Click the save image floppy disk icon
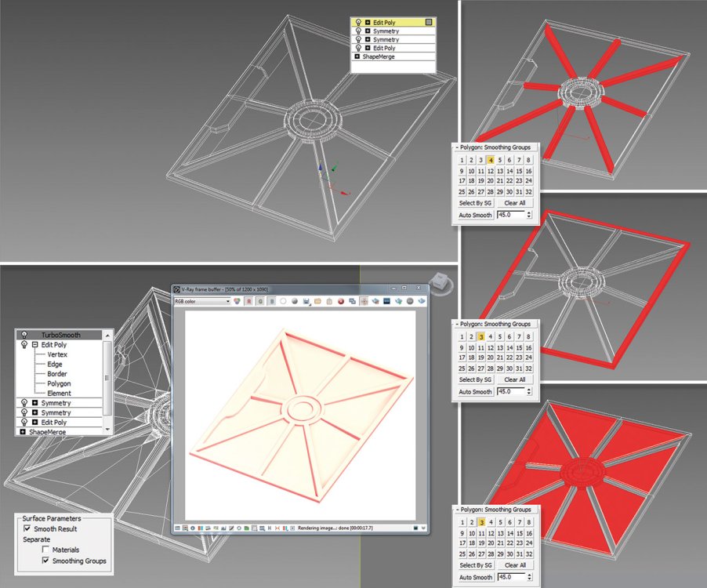707x588 pixels. [306, 301]
